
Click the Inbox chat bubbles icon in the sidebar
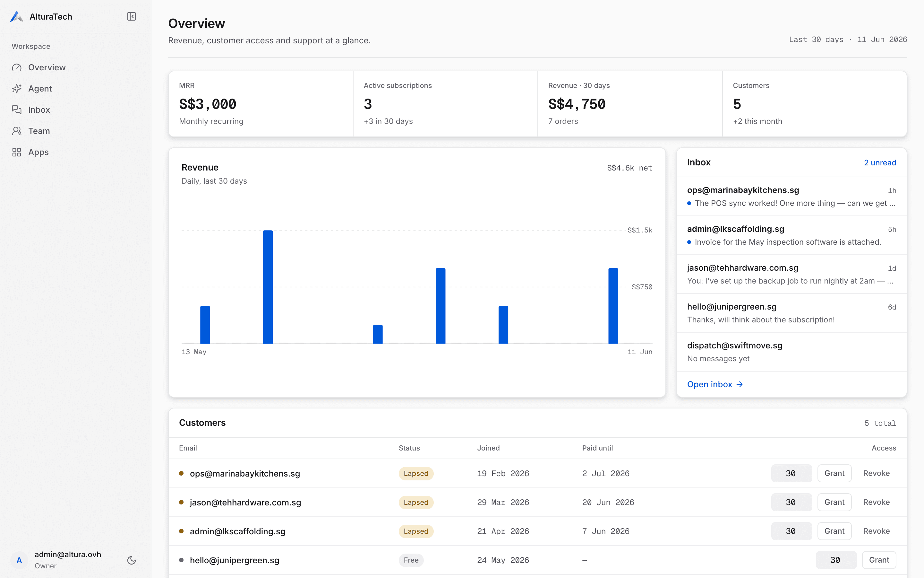pos(16,110)
